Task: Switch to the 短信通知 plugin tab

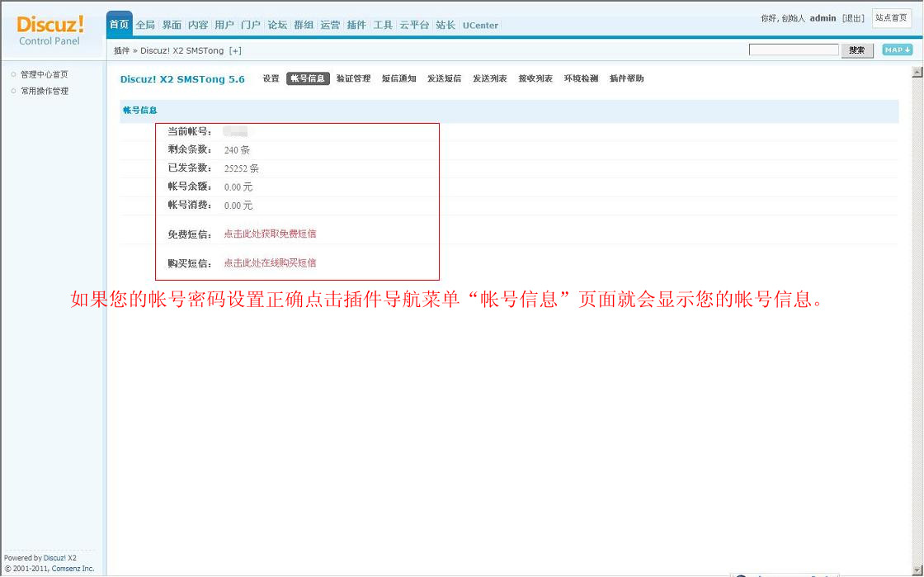Action: click(x=399, y=78)
